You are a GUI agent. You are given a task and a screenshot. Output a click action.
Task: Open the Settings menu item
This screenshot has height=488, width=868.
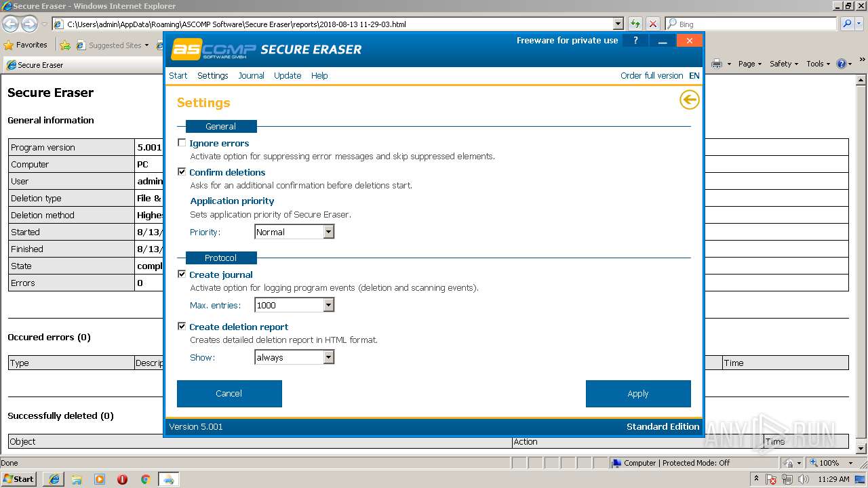[213, 75]
